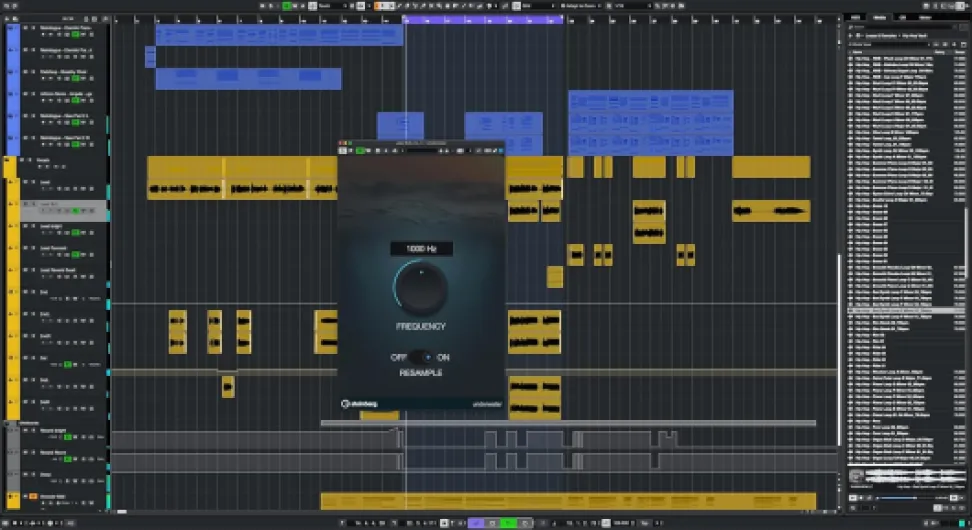This screenshot has height=530, width=972.
Task: Click the Frequency knob in the plugin
Action: click(x=421, y=289)
